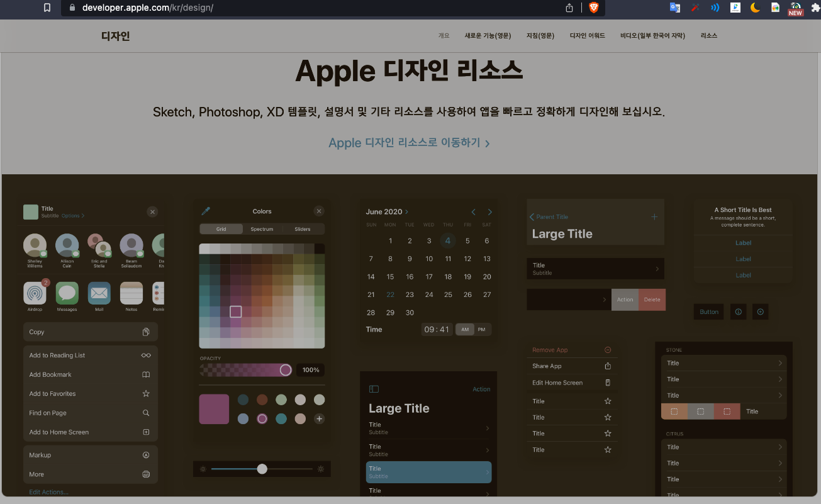Screen dimensions: 821x504
Task: Click the Apple 디자인 리소스로 이동하기 link
Action: tap(409, 143)
